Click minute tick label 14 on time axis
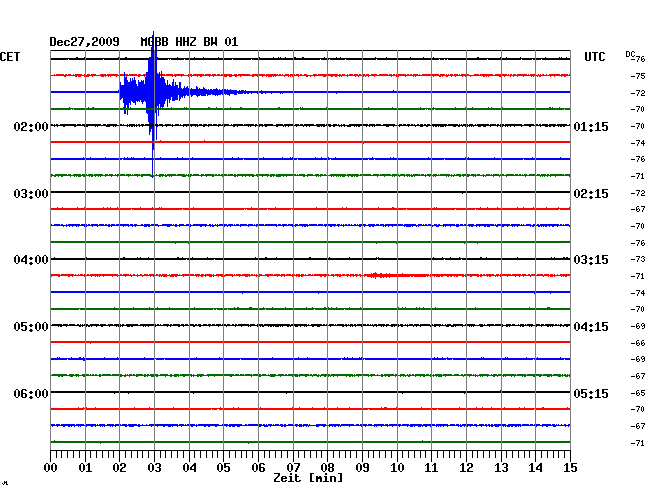Image resolution: width=650 pixels, height=494 pixels. coord(535,468)
